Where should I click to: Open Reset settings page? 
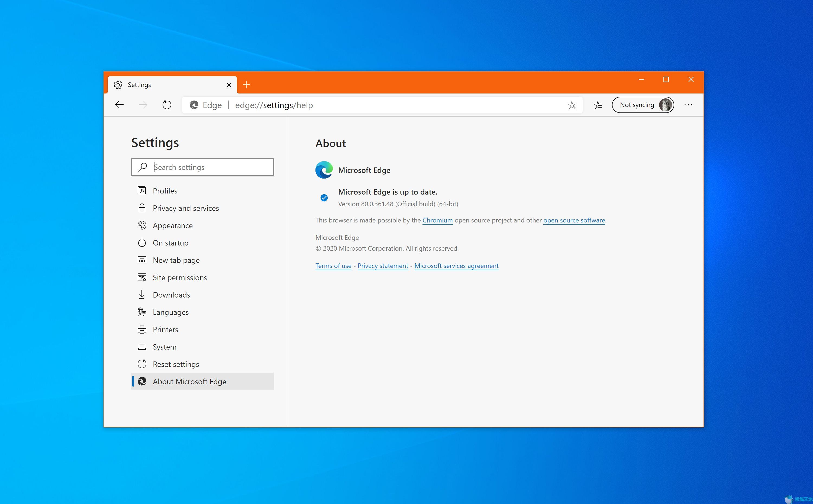pyautogui.click(x=203, y=364)
